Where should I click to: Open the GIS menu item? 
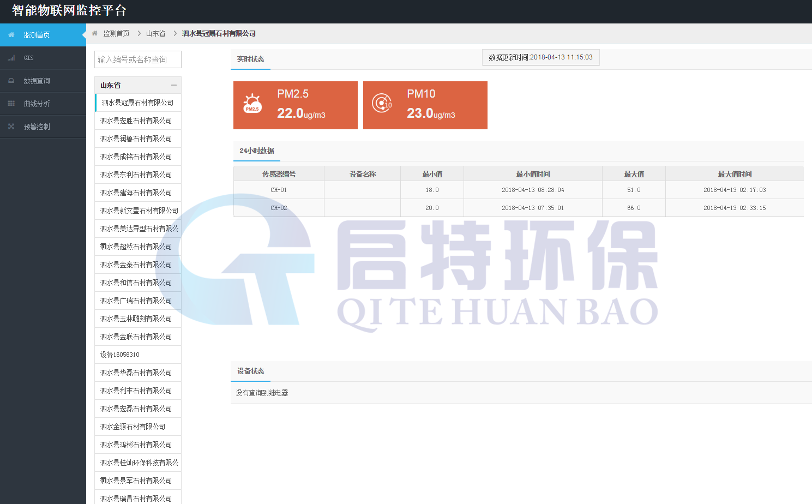(43, 58)
